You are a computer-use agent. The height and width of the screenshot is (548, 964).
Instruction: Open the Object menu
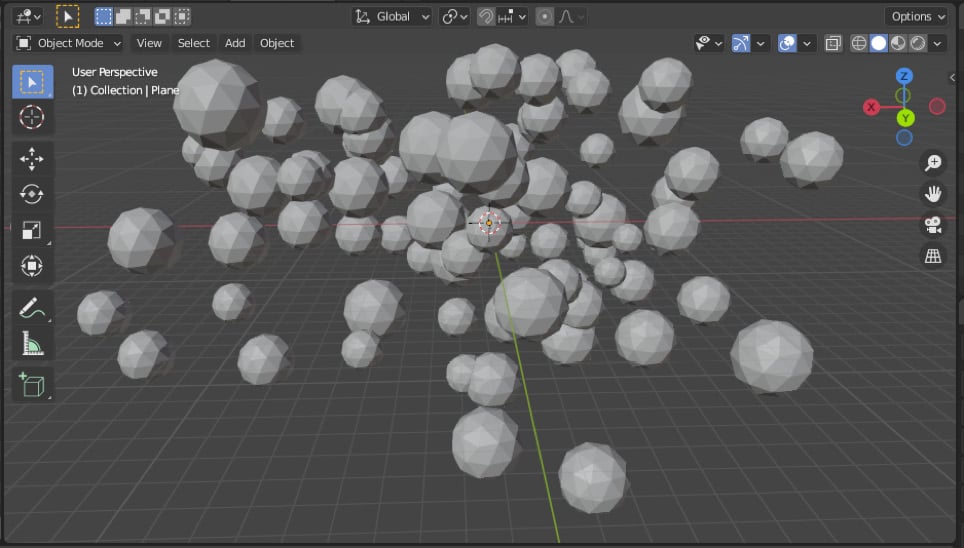click(x=277, y=43)
